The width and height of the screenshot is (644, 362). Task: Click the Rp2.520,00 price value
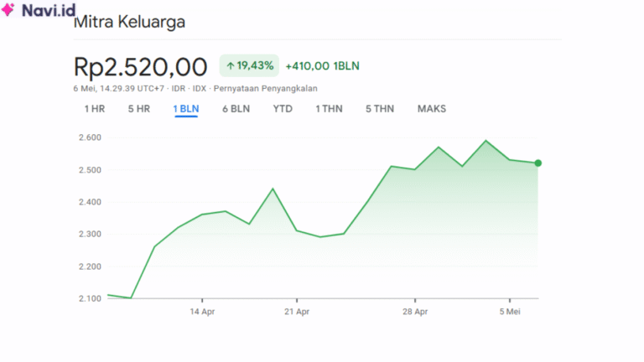point(140,65)
